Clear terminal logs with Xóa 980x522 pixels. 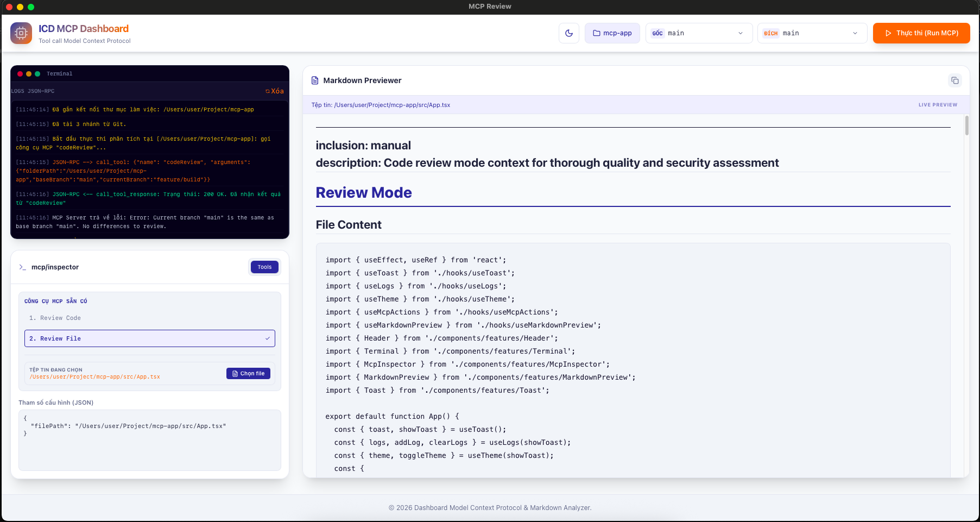pos(275,91)
